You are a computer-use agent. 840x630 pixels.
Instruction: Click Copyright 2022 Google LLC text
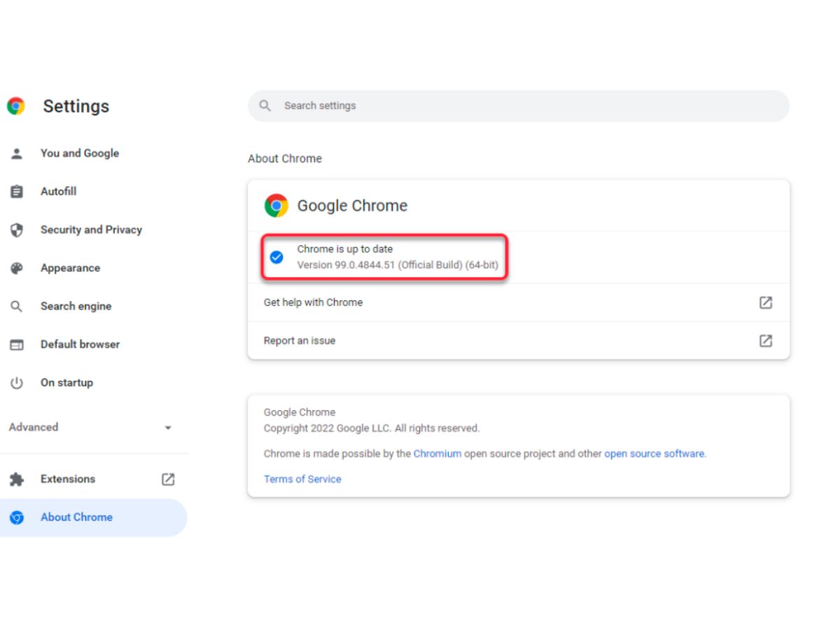point(372,428)
